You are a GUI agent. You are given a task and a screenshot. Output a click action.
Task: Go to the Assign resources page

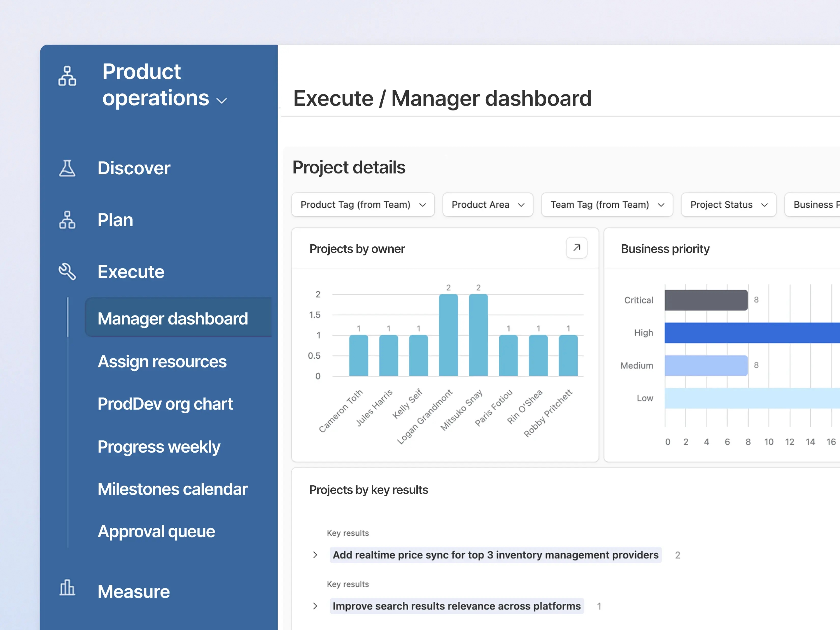(162, 361)
